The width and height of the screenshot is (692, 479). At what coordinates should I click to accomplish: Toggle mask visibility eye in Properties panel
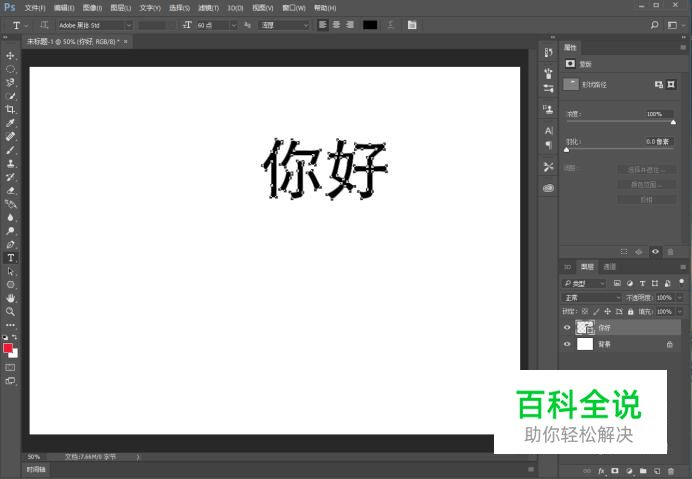[655, 252]
